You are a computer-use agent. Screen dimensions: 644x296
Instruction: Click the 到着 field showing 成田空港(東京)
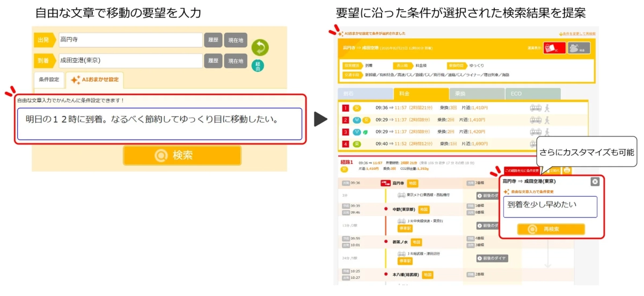(x=130, y=61)
